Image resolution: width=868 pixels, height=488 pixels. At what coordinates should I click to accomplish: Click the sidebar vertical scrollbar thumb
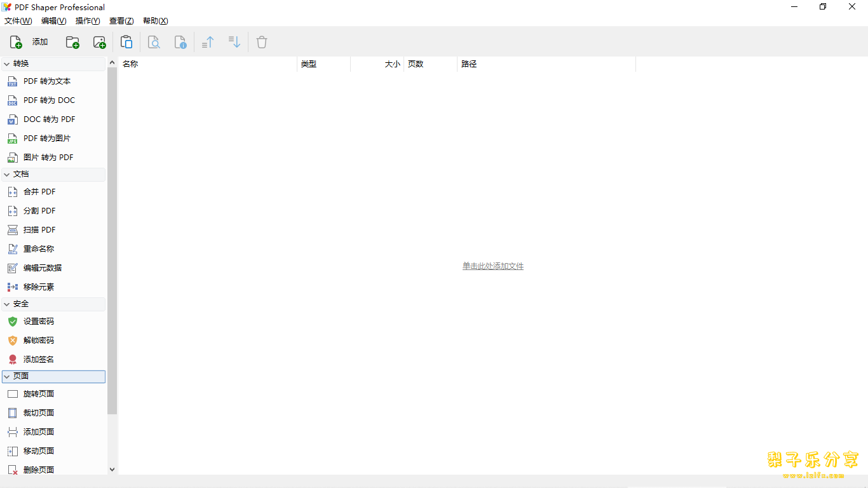coord(112,241)
